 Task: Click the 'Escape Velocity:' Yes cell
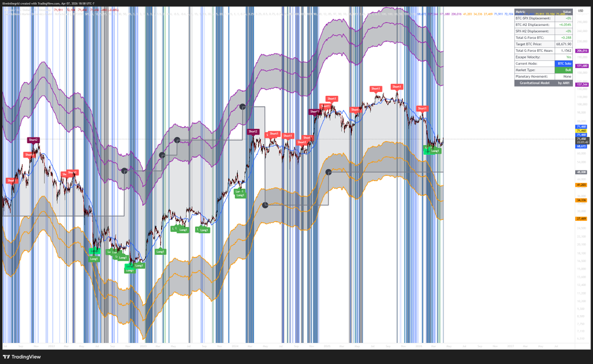click(565, 57)
